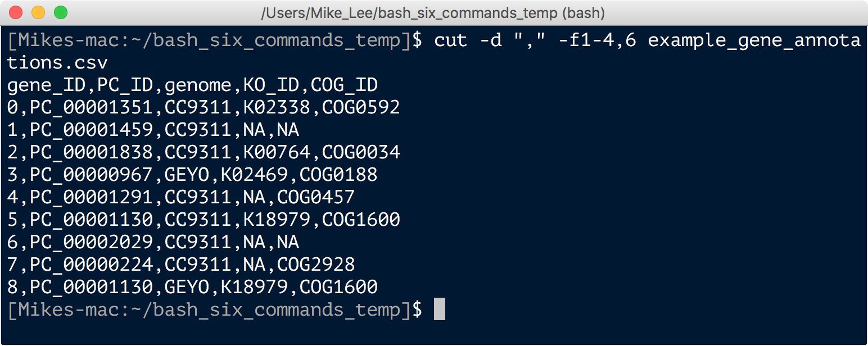Click the window title bash_six_commands_temp (bash)

[433, 12]
